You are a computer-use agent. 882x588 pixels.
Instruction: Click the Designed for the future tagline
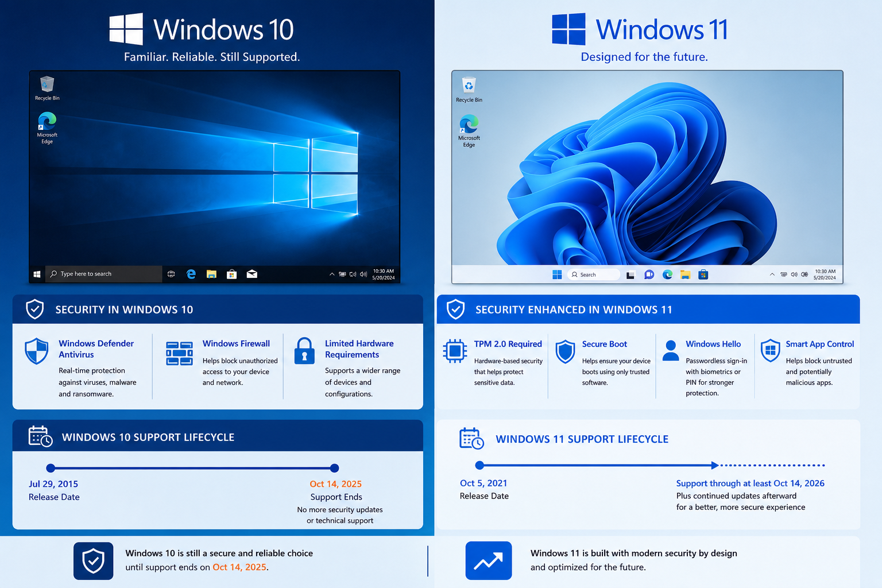(644, 57)
